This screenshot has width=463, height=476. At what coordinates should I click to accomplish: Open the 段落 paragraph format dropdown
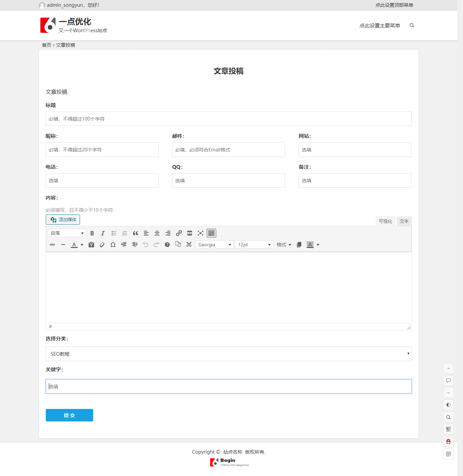[67, 233]
